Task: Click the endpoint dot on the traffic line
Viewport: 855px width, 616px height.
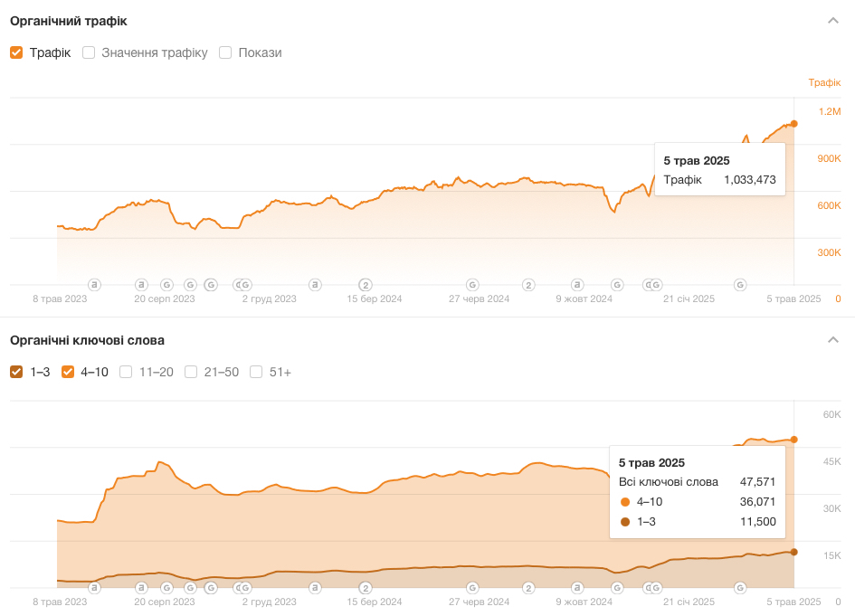Action: point(793,124)
